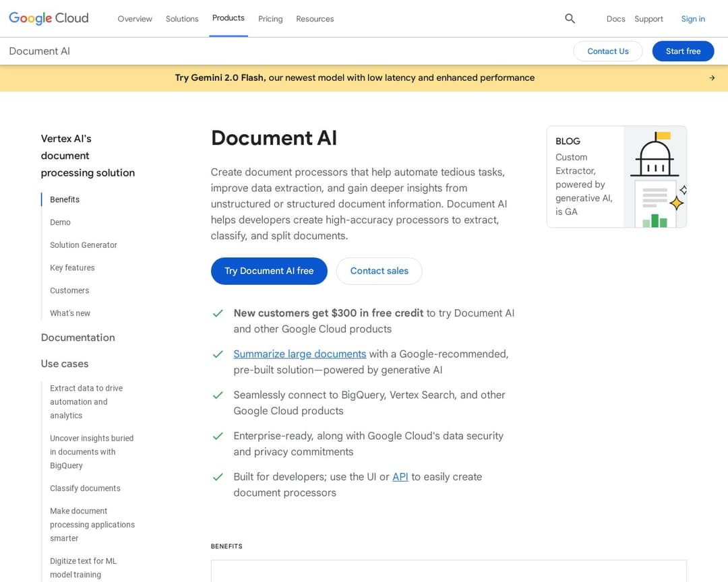The height and width of the screenshot is (582, 728).
Task: Open the Overview menu
Action: tap(135, 19)
